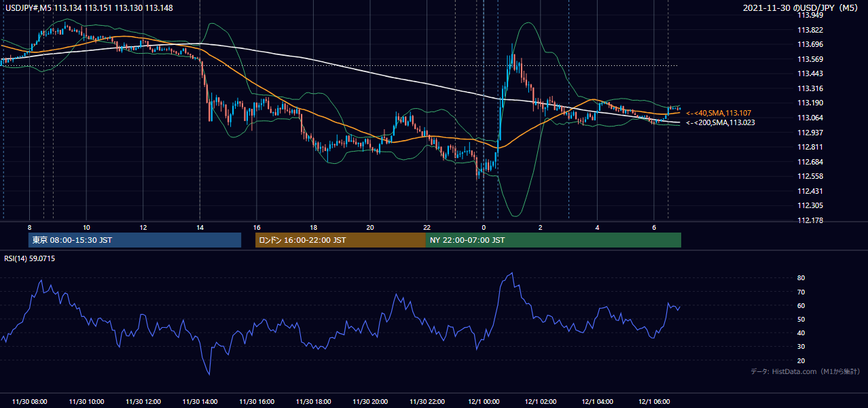868x408 pixels.
Task: Click RSI scale value 30
Action: click(x=801, y=347)
